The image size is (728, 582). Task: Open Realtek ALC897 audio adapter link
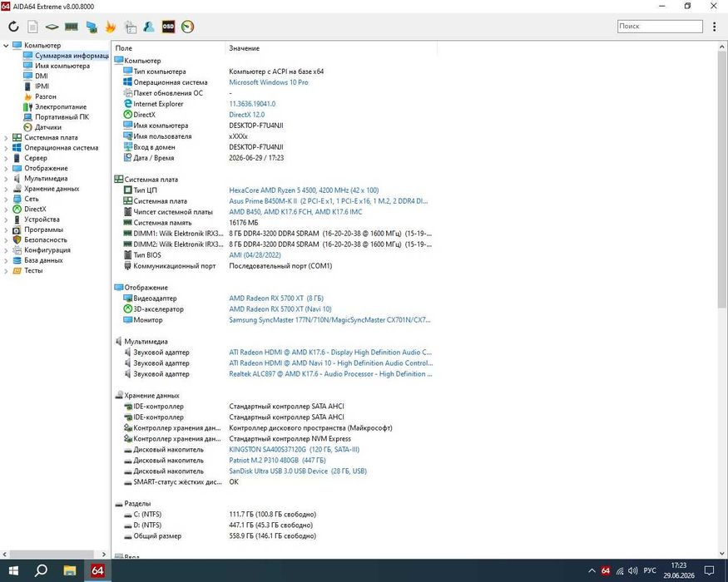click(x=330, y=374)
